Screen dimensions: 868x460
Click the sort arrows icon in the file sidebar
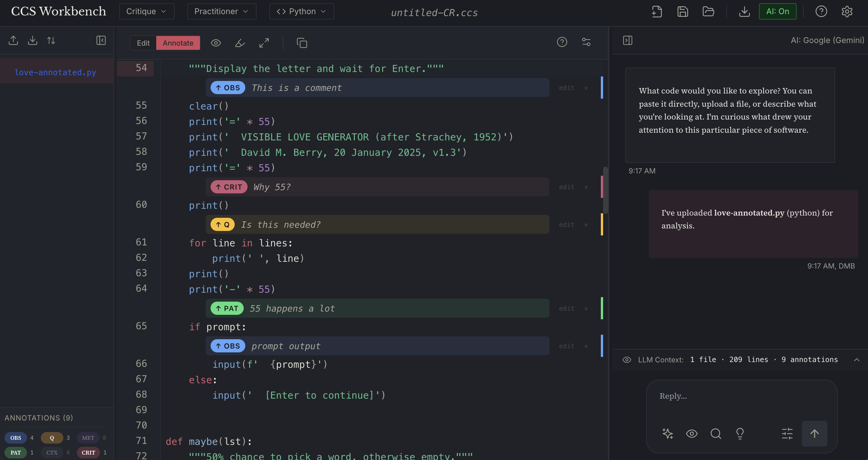coord(51,40)
